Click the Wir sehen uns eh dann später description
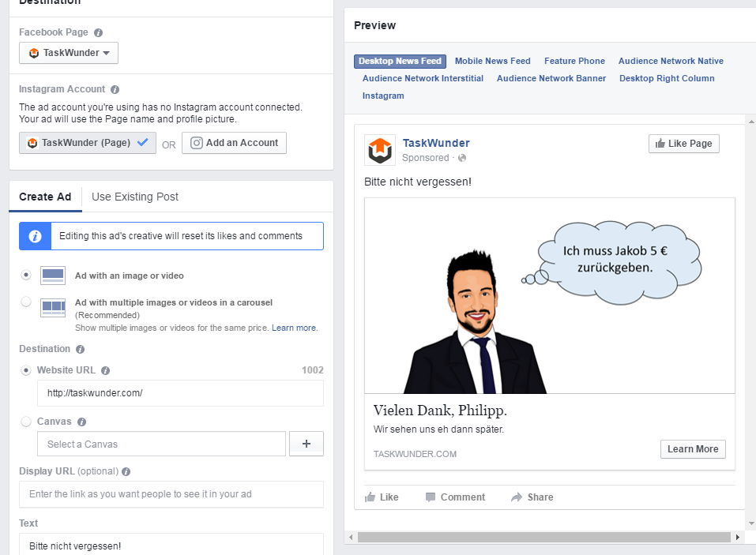This screenshot has height=555, width=756. pos(438,429)
